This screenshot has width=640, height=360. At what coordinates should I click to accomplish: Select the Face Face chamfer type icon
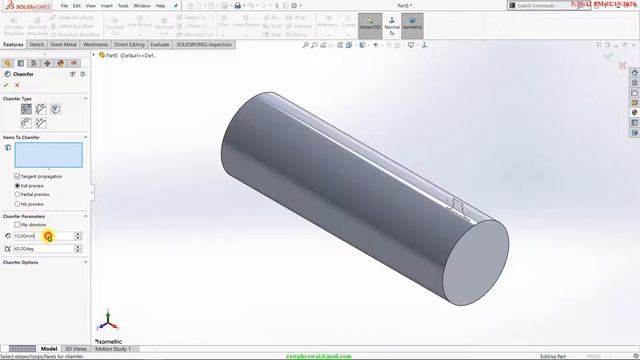pyautogui.click(x=41, y=123)
